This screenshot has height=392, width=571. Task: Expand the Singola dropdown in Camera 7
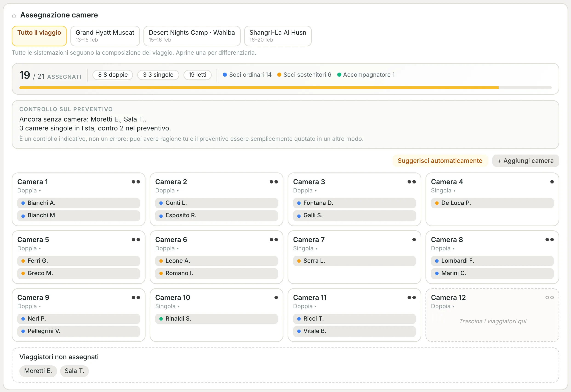pos(305,248)
